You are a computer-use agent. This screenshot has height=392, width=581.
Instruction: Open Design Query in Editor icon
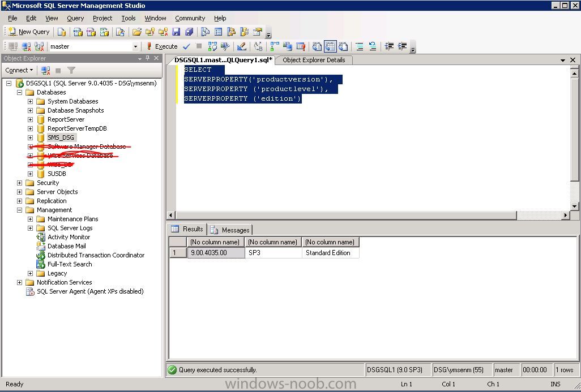point(242,46)
